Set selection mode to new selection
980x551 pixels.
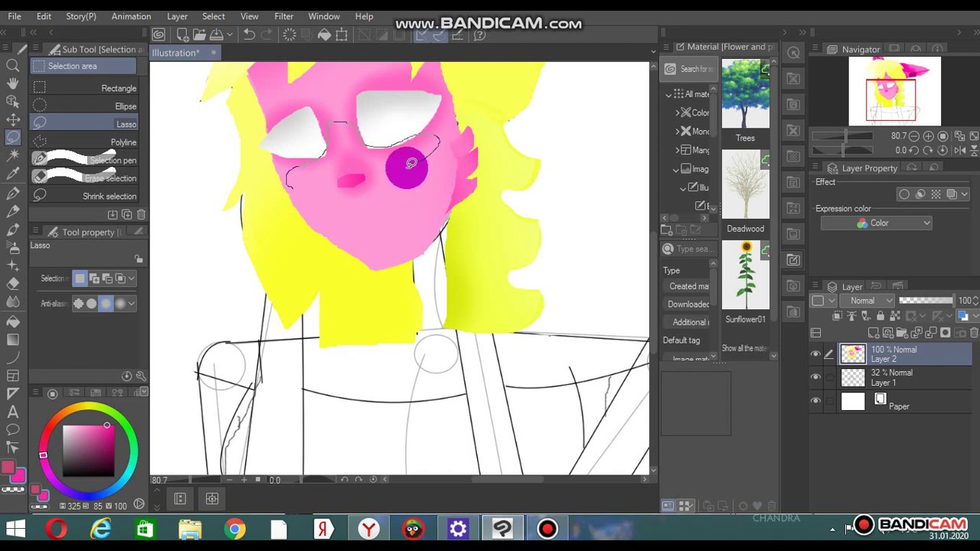pos(80,279)
